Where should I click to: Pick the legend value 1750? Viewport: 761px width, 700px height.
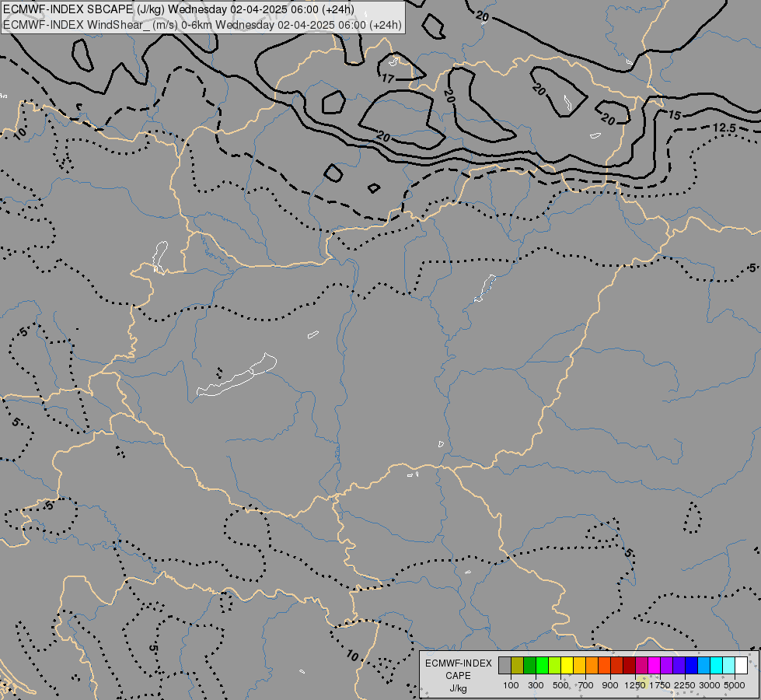(660, 685)
